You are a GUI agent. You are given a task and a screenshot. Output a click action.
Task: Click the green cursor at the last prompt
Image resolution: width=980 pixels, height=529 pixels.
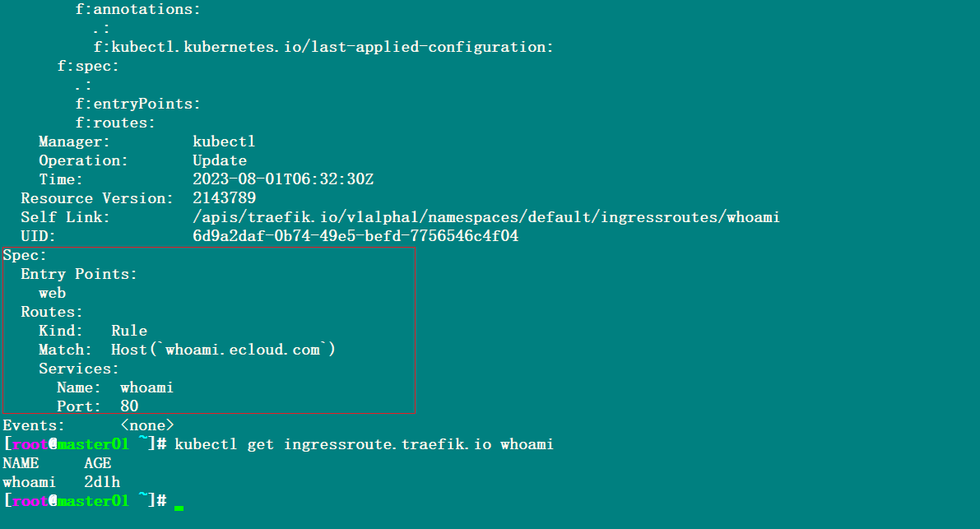coord(179,508)
